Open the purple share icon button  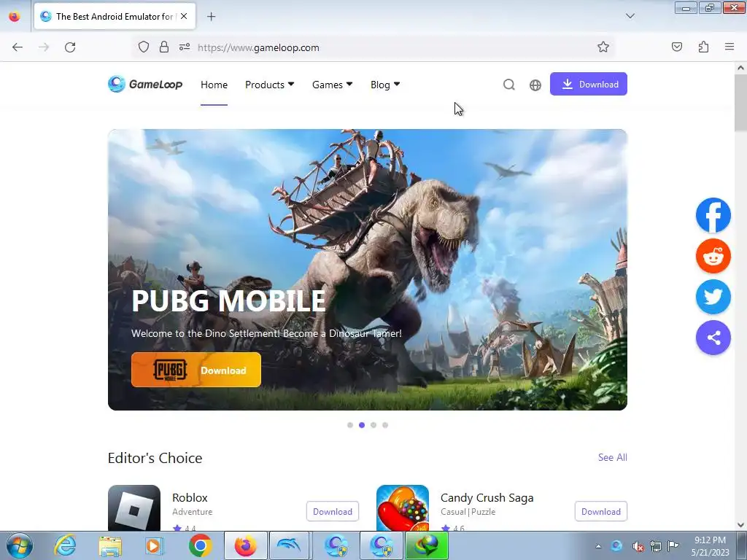coord(713,338)
